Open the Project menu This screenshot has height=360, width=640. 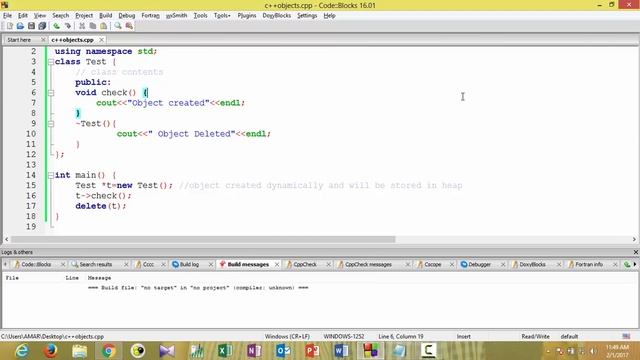click(84, 16)
